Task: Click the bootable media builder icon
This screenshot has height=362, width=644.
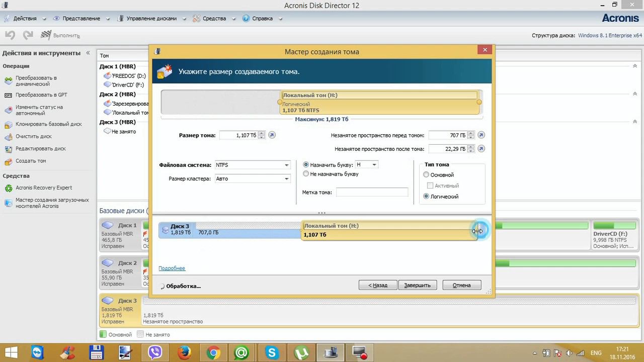Action: point(8,203)
